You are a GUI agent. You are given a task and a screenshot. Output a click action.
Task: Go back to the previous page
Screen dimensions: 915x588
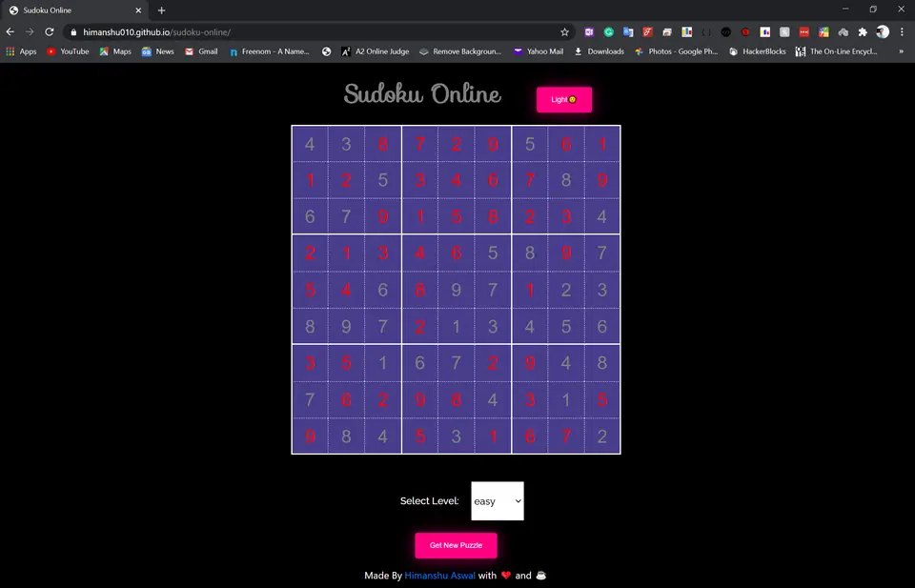click(x=10, y=32)
